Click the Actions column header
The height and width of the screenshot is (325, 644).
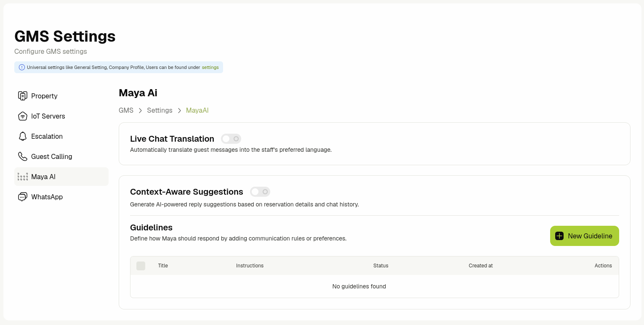point(603,266)
